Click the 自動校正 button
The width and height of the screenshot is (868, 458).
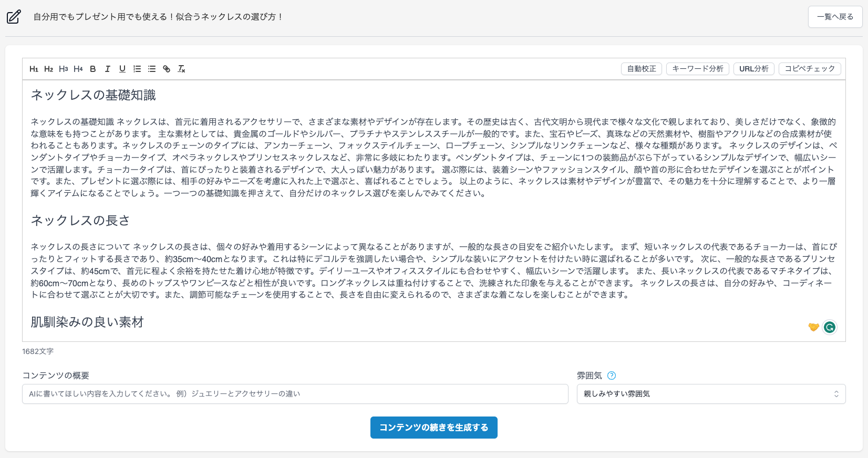[642, 69]
